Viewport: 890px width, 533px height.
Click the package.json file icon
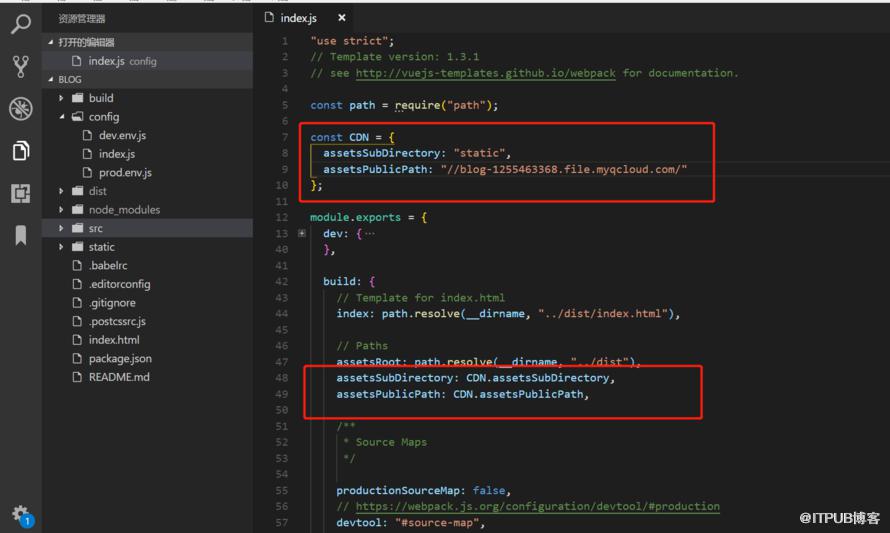click(77, 359)
